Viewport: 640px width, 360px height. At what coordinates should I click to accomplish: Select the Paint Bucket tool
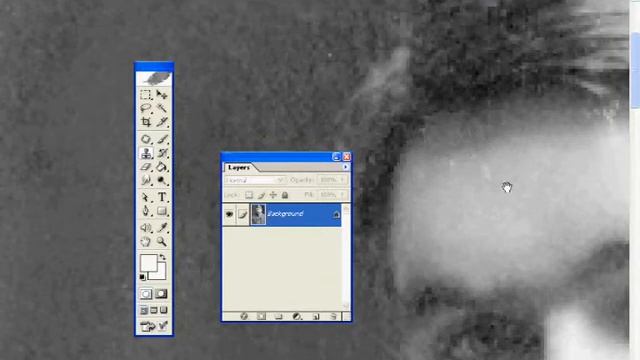(x=162, y=167)
